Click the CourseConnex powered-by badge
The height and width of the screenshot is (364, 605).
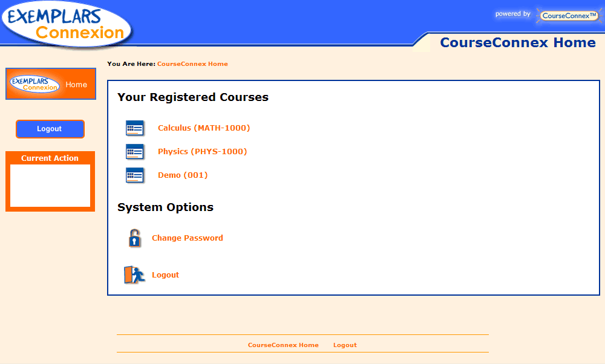point(569,16)
